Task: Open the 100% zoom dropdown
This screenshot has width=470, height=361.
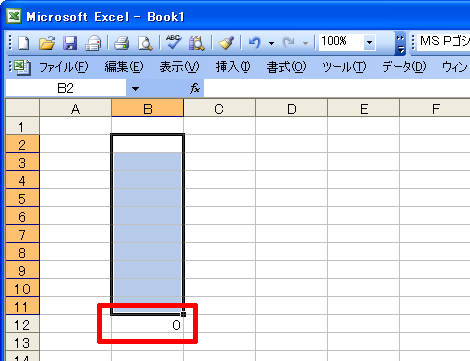Action: (x=369, y=42)
